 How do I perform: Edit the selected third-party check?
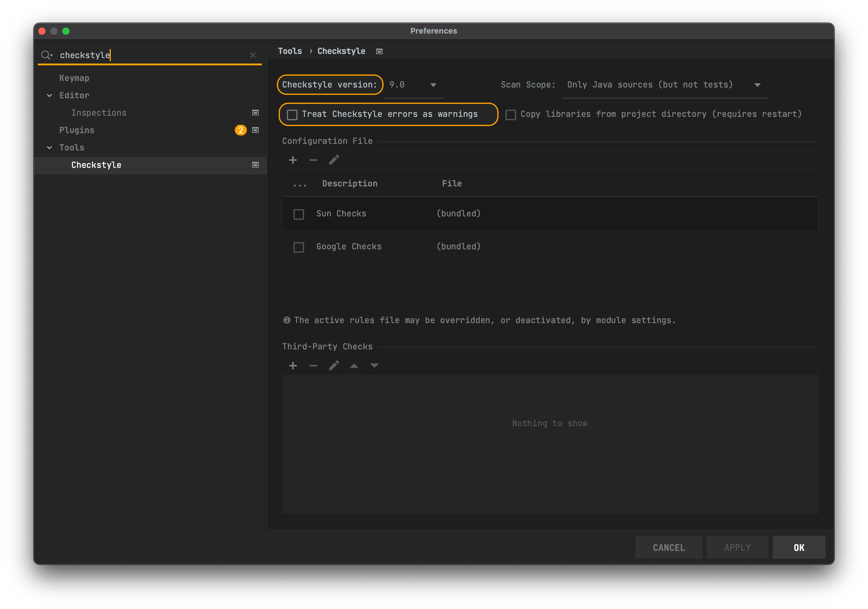coord(334,365)
